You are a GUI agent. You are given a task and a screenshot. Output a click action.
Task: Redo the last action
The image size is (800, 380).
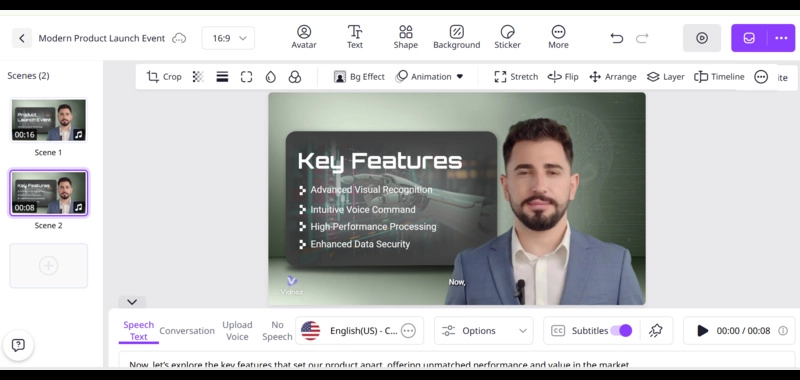point(642,38)
